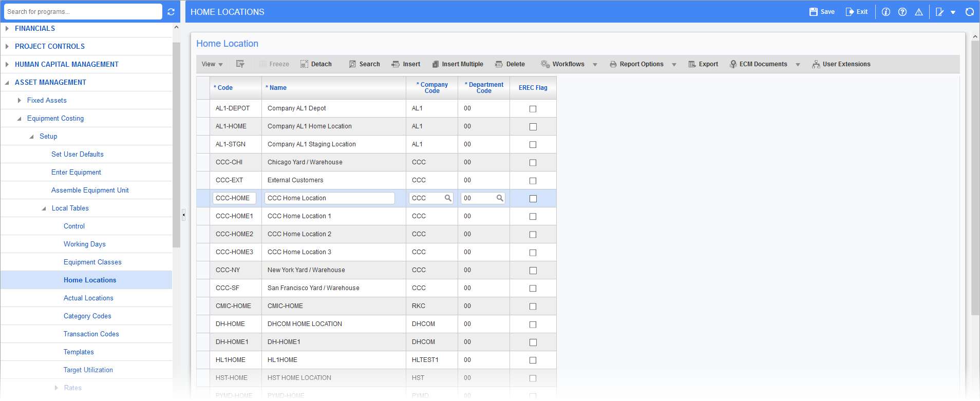Screen dimensions: 980x401
Task: Insert a new home location row
Action: point(406,64)
